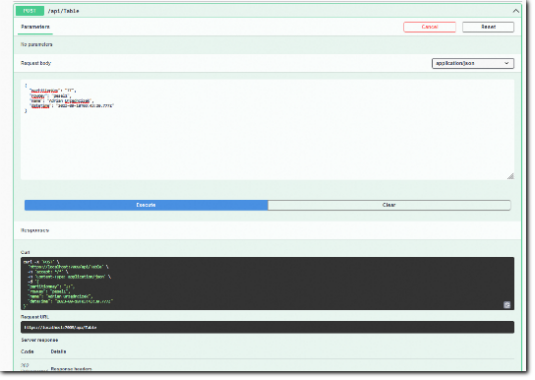This screenshot has width=535, height=380.
Task: Click the red Cancel button
Action: pyautogui.click(x=429, y=27)
